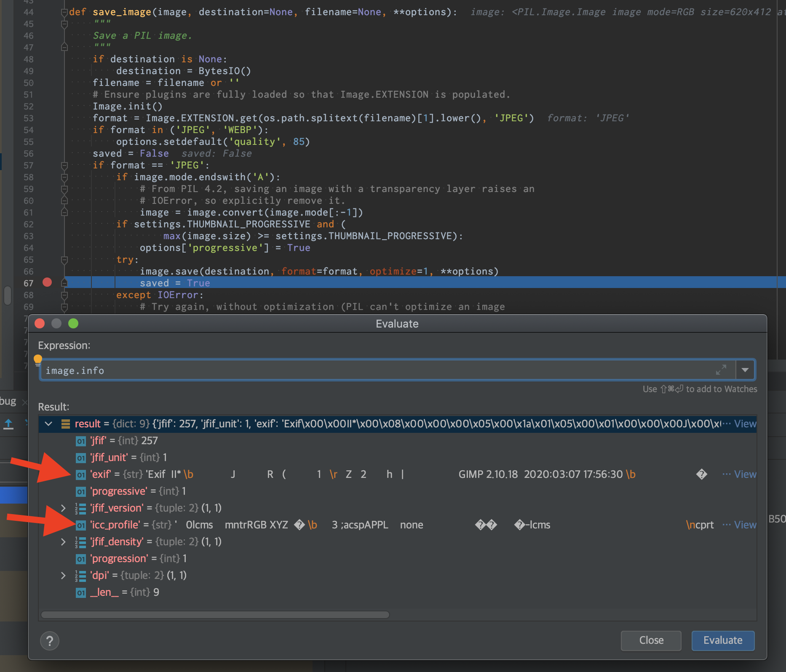Open the expression history dropdown arrow
The height and width of the screenshot is (672, 786).
point(745,370)
